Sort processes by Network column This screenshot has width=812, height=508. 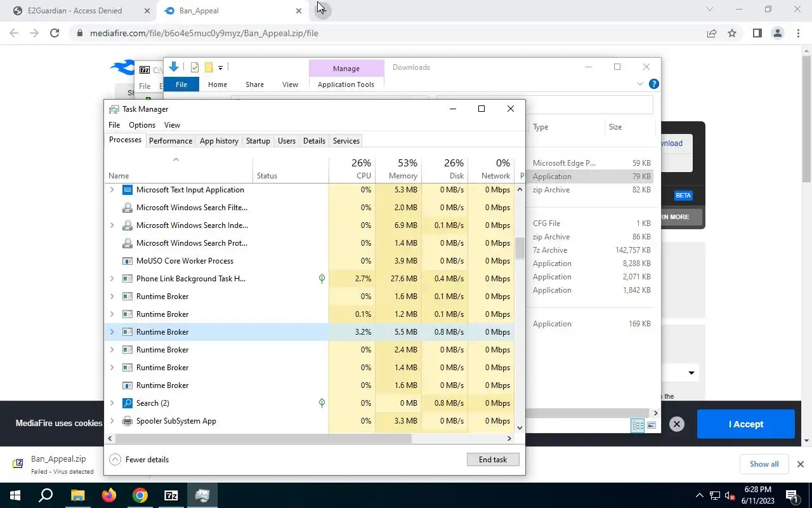[491, 169]
